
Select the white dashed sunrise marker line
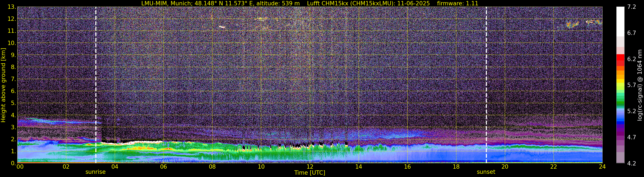pos(96,85)
